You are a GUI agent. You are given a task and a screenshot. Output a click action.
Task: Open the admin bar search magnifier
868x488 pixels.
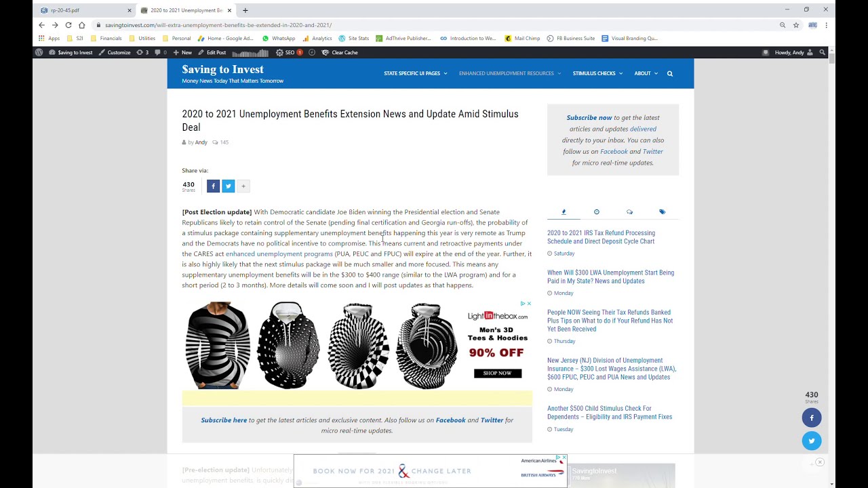tap(823, 52)
